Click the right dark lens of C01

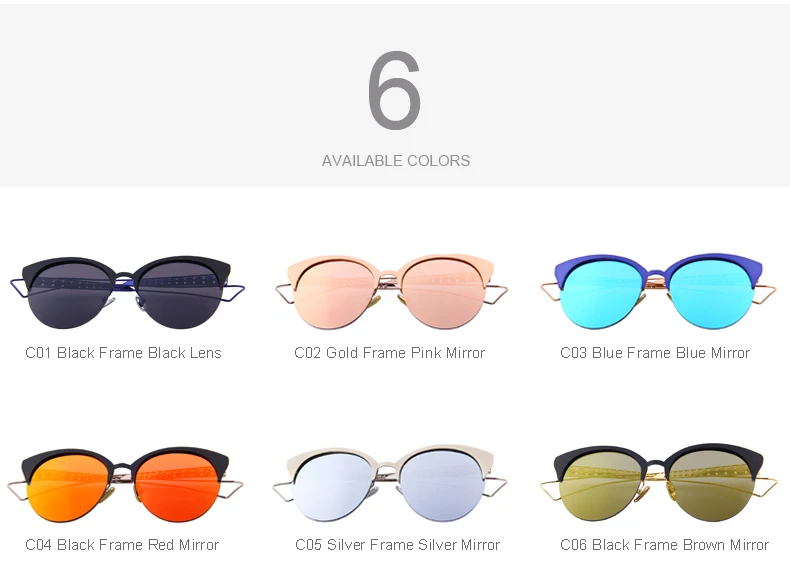[179, 295]
